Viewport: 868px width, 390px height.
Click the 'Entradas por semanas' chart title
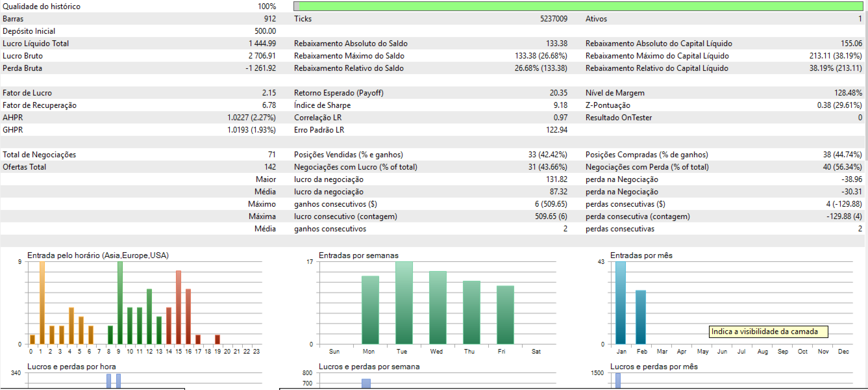click(x=358, y=255)
